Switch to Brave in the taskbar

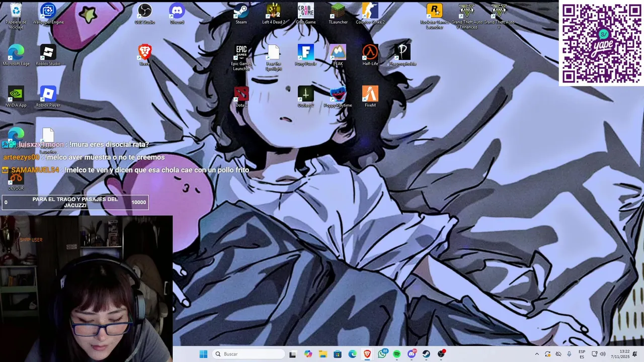click(367, 354)
